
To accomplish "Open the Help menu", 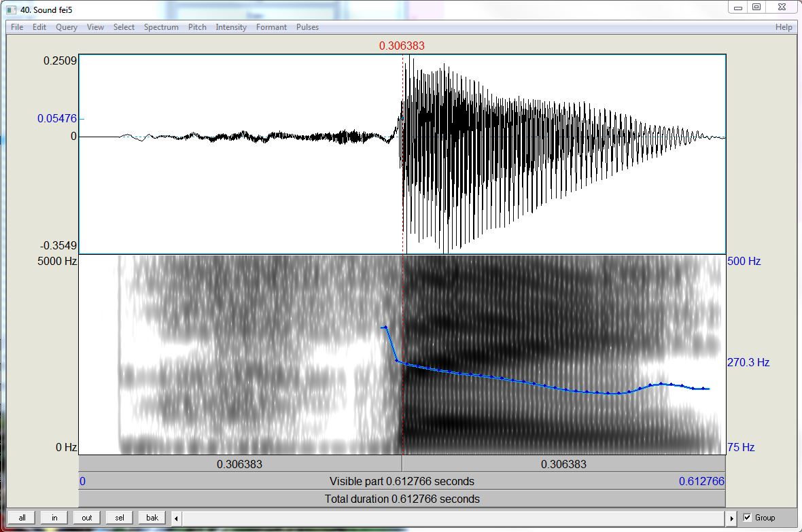I will [x=784, y=27].
